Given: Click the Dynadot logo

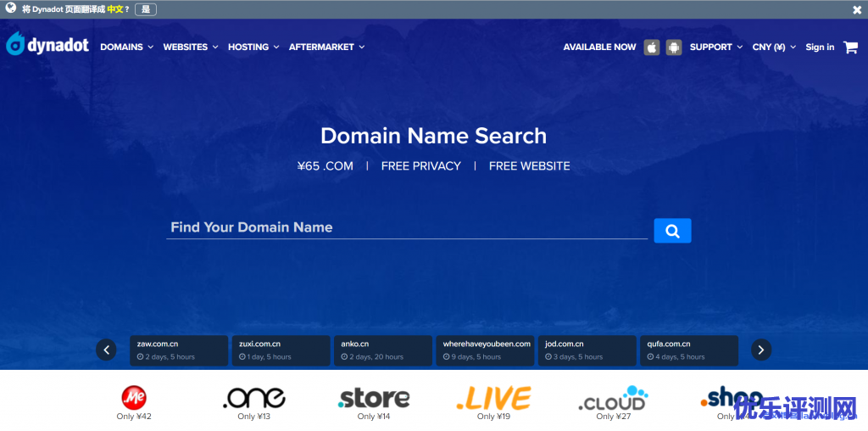Looking at the screenshot, I should tap(47, 46).
